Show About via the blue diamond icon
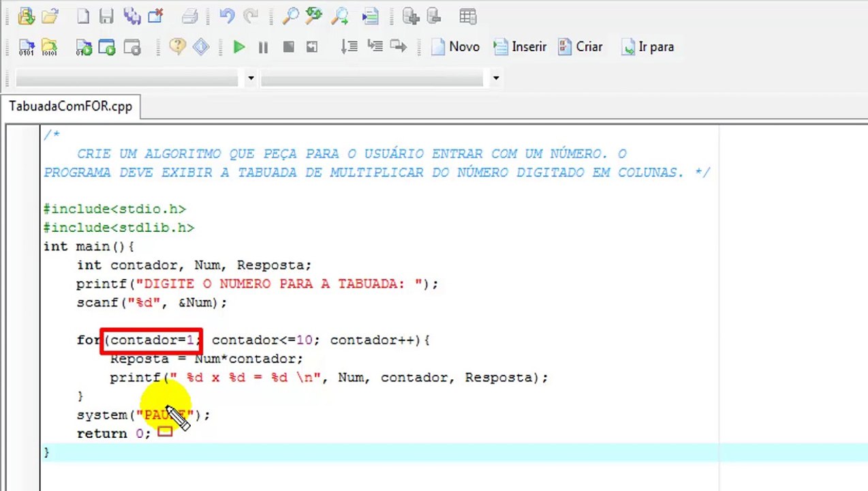Viewport: 868px width, 491px height. [x=200, y=46]
